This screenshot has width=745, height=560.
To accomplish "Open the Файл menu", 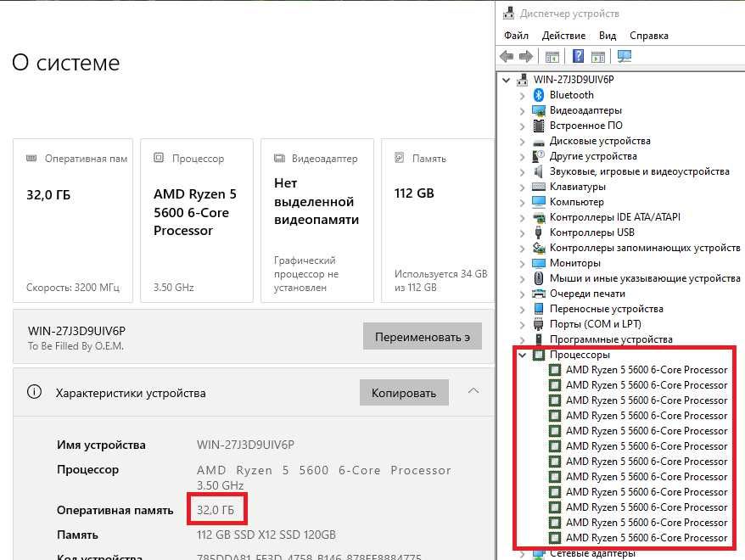I will [516, 36].
